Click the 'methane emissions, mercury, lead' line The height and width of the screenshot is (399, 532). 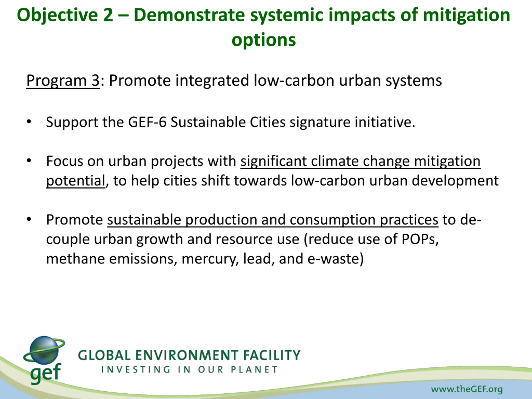click(x=204, y=259)
